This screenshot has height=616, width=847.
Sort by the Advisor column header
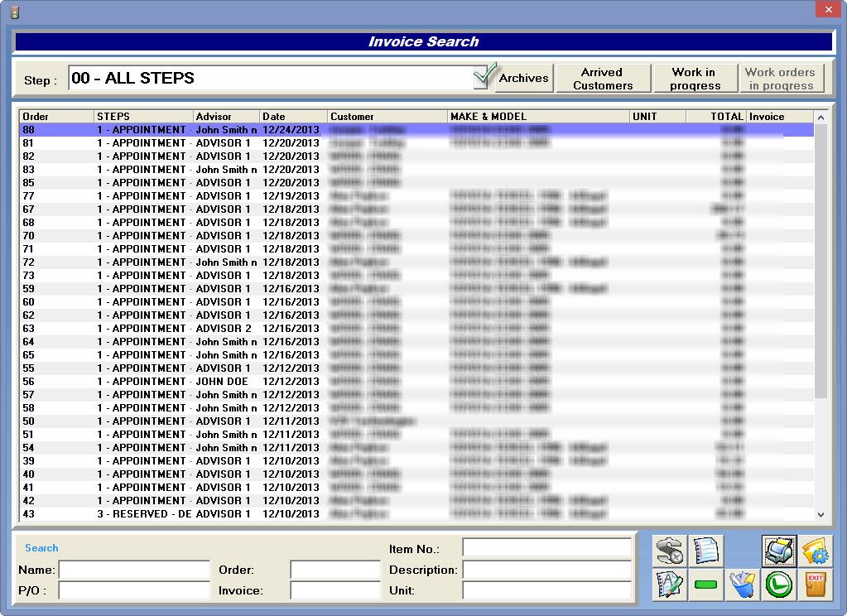pyautogui.click(x=226, y=116)
